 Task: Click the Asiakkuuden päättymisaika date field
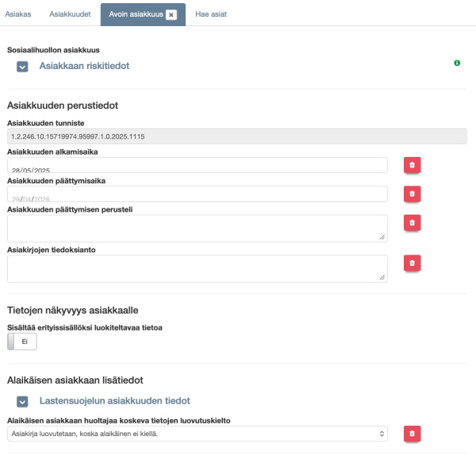click(198, 194)
